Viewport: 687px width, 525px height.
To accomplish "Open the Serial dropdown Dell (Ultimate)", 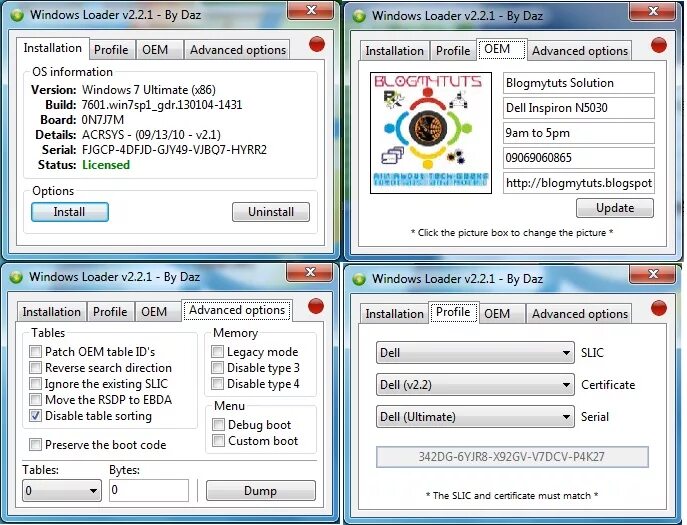I will (x=475, y=417).
